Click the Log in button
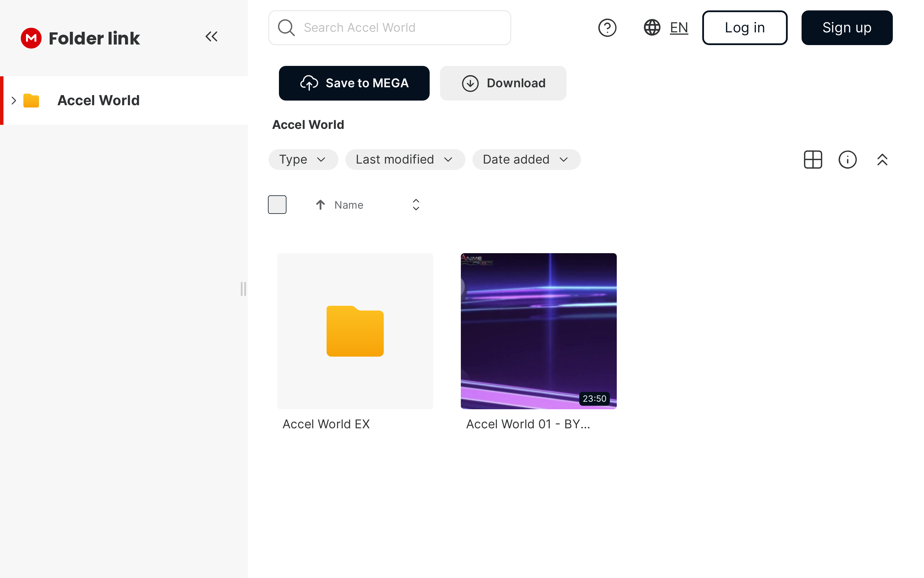Screen dimensions: 924x578 [x=745, y=27]
